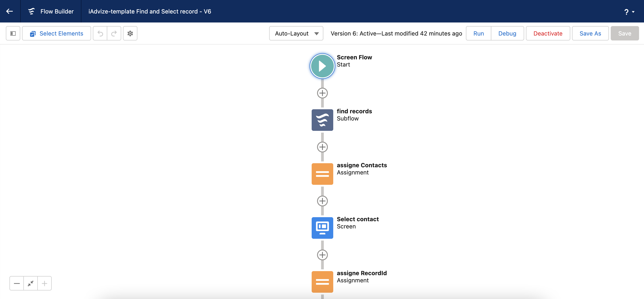Select the Select contact Screen icon
This screenshot has height=299, width=644.
[x=322, y=228]
